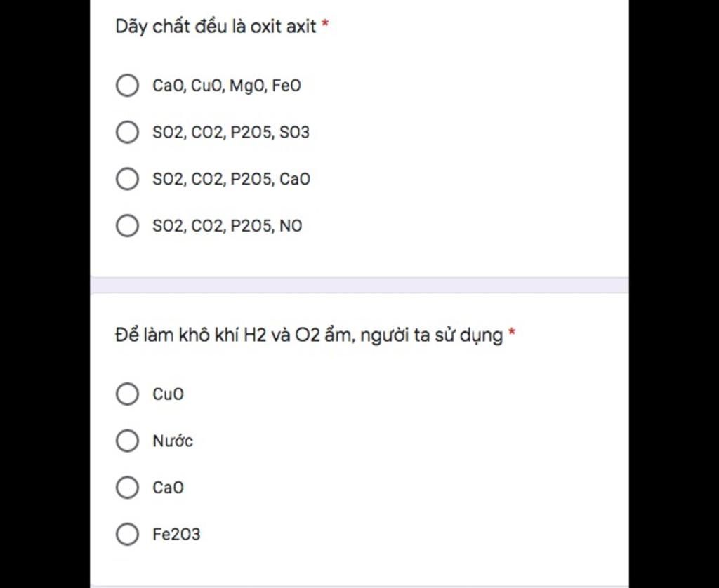This screenshot has height=588, width=719.
Task: Click the answer text "SO2, CO2, P2O5, NO"
Action: tap(227, 226)
